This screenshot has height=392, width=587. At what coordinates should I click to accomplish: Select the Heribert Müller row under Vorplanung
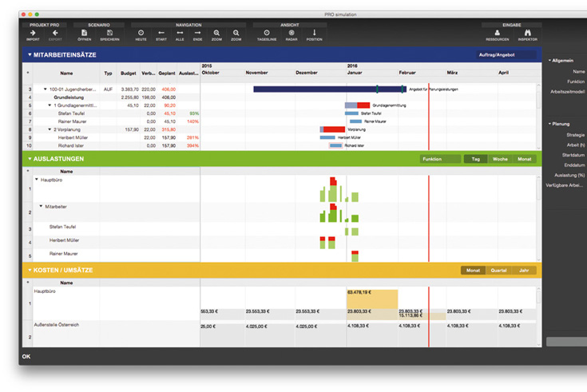point(75,137)
